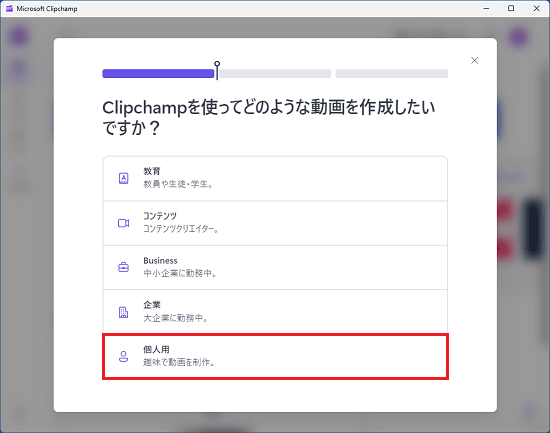The image size is (550, 433).
Task: Maximize the Microsoft Clipchamp window
Action: pyautogui.click(x=511, y=8)
